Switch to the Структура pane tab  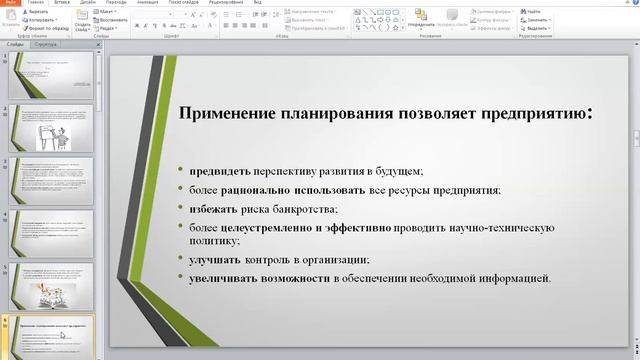pyautogui.click(x=45, y=44)
